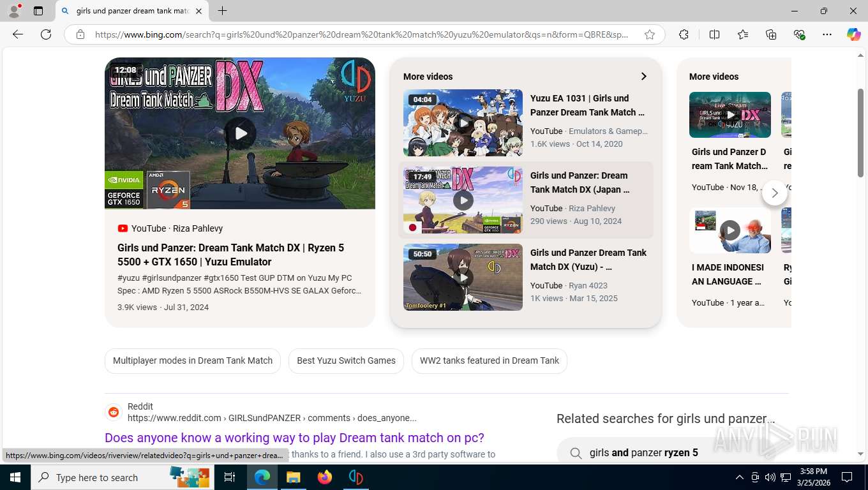Click the page vertical scrollbar thumb
This screenshot has width=868, height=490.
tap(860, 133)
